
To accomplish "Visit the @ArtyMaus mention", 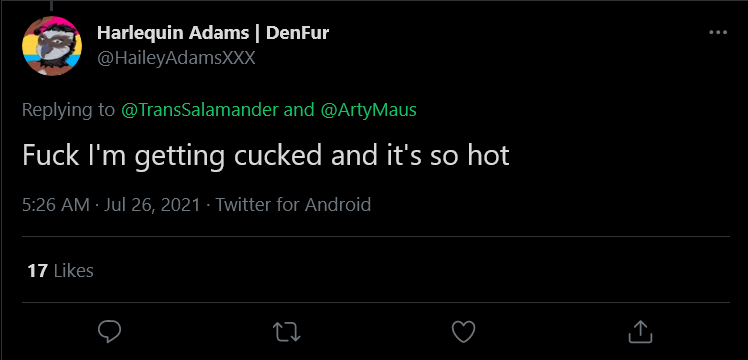I will [369, 110].
